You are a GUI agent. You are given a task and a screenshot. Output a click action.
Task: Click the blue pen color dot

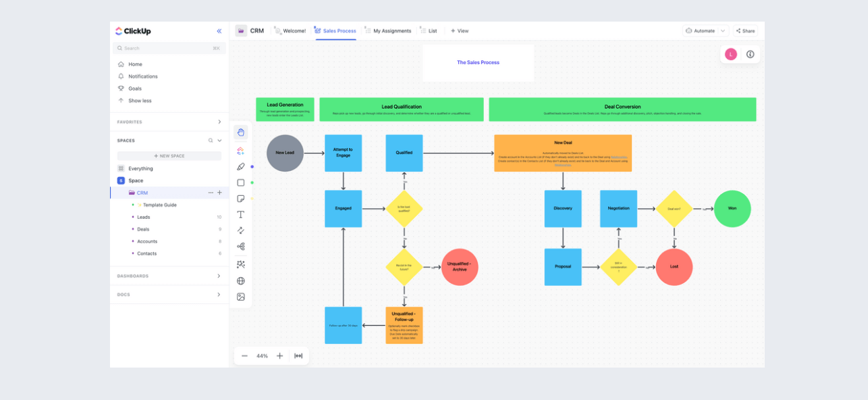pyautogui.click(x=252, y=167)
